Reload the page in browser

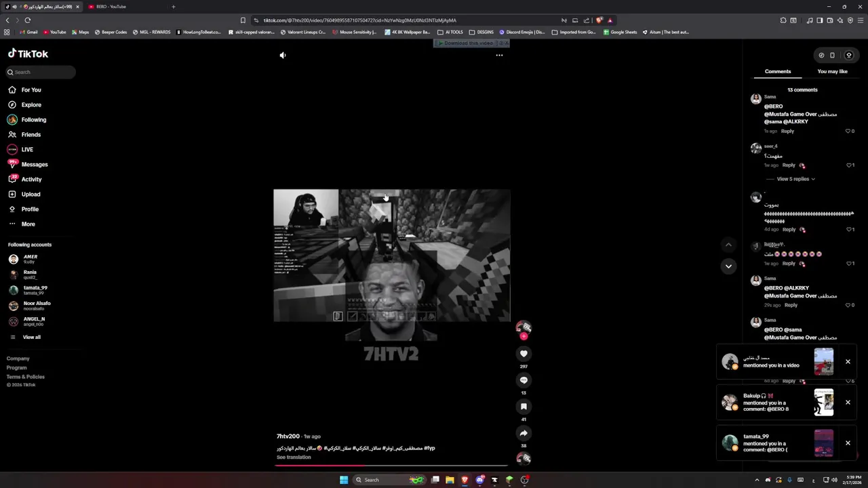click(x=28, y=20)
